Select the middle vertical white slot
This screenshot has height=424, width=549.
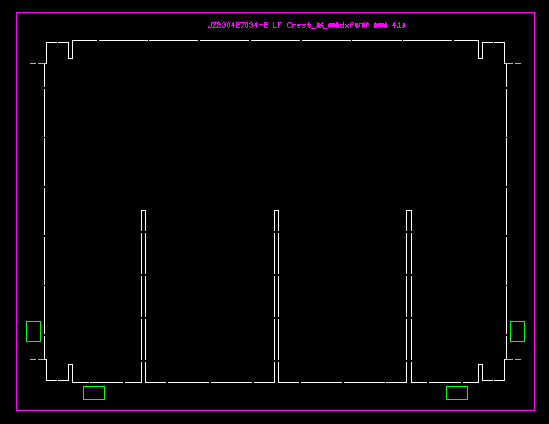pyautogui.click(x=277, y=296)
